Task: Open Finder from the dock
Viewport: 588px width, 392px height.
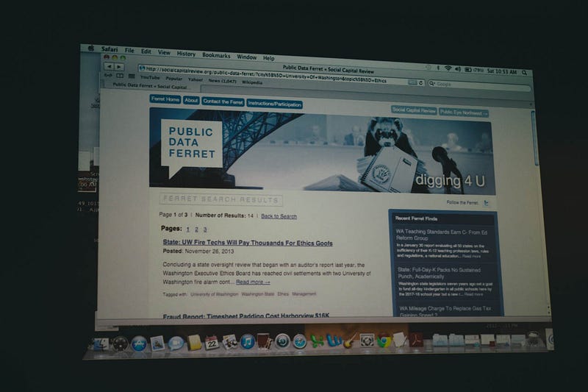Action: click(x=100, y=344)
